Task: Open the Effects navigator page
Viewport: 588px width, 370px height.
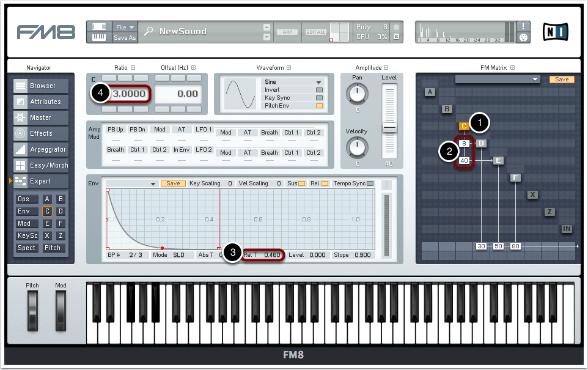Action: click(42, 134)
